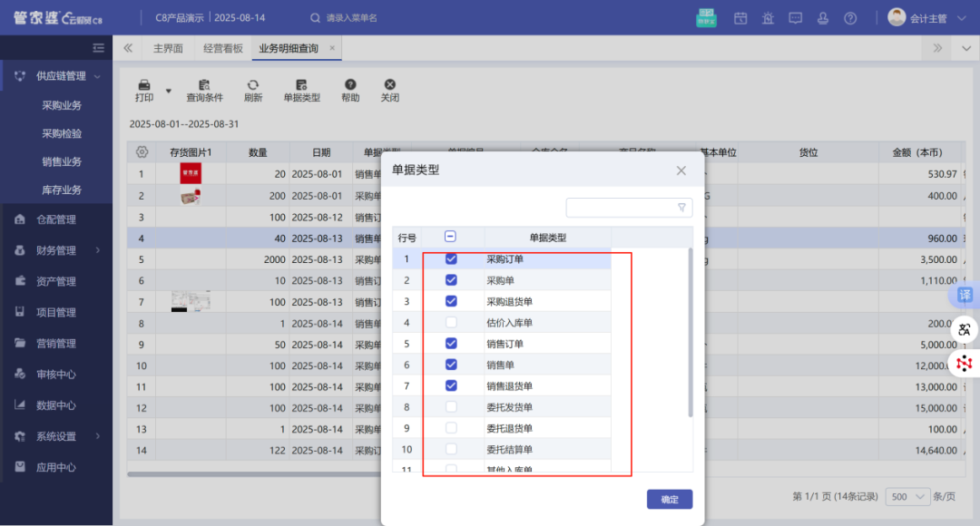
Task: Click the 确定 confirm button
Action: 669,499
